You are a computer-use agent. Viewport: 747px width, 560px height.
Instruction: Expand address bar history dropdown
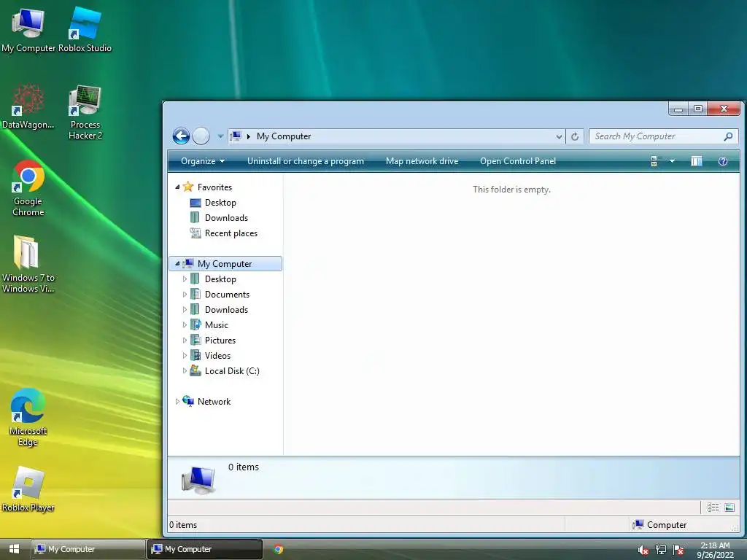point(559,136)
